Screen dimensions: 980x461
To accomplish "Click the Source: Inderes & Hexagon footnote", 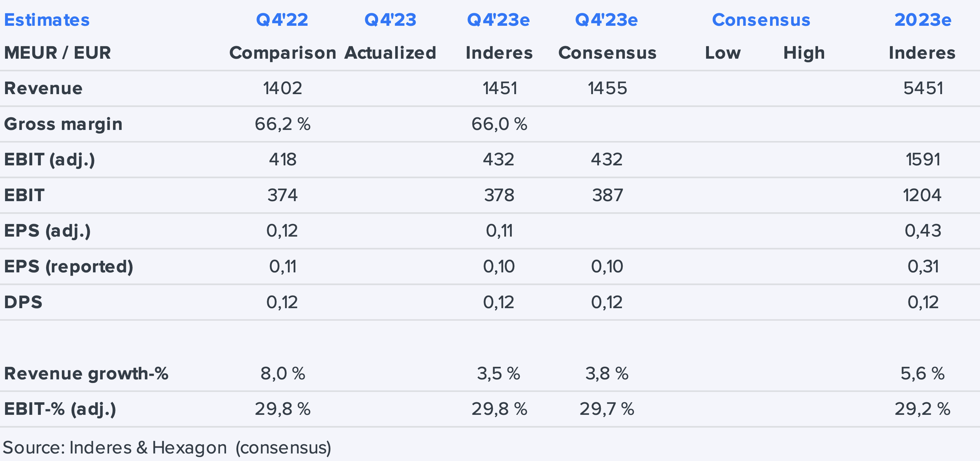I will (x=167, y=448).
